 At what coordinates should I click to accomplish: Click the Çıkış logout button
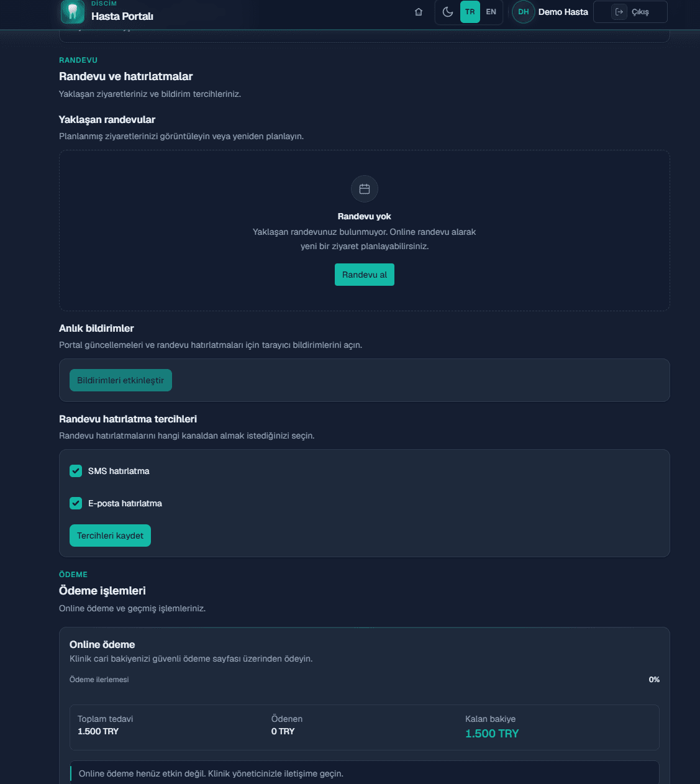coord(630,12)
